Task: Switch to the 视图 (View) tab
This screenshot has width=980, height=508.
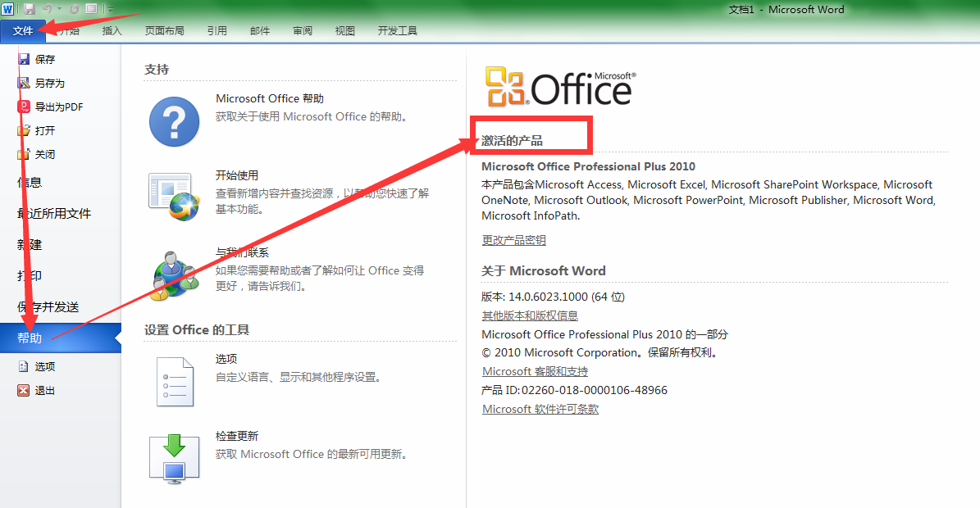Action: pyautogui.click(x=345, y=30)
